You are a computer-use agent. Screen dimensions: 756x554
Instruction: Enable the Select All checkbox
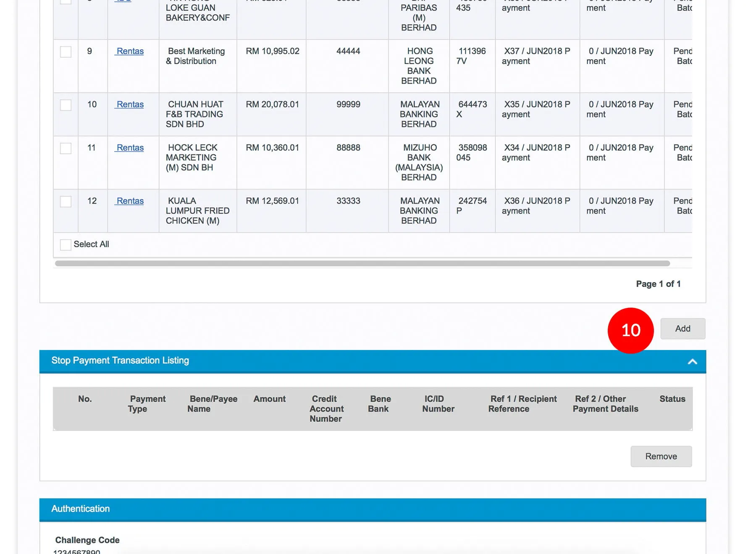click(x=66, y=245)
